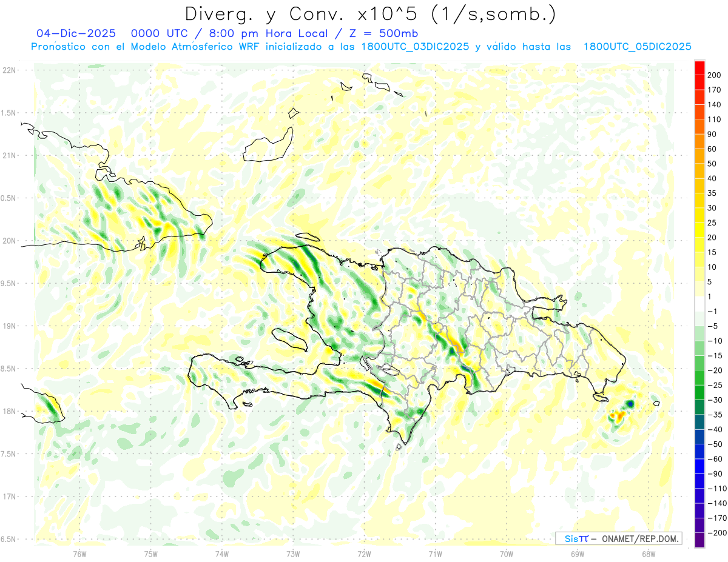Click the '6.5N' latitude label
Image resolution: width=728 pixels, height=562 pixels.
9,539
